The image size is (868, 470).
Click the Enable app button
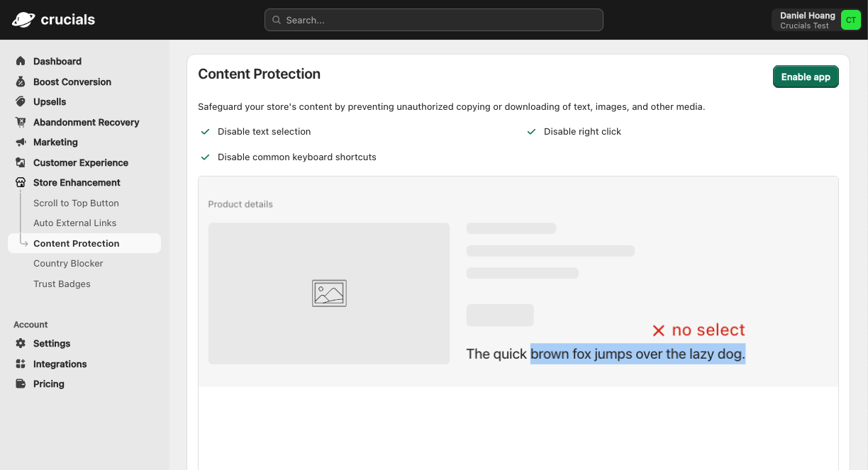(806, 77)
